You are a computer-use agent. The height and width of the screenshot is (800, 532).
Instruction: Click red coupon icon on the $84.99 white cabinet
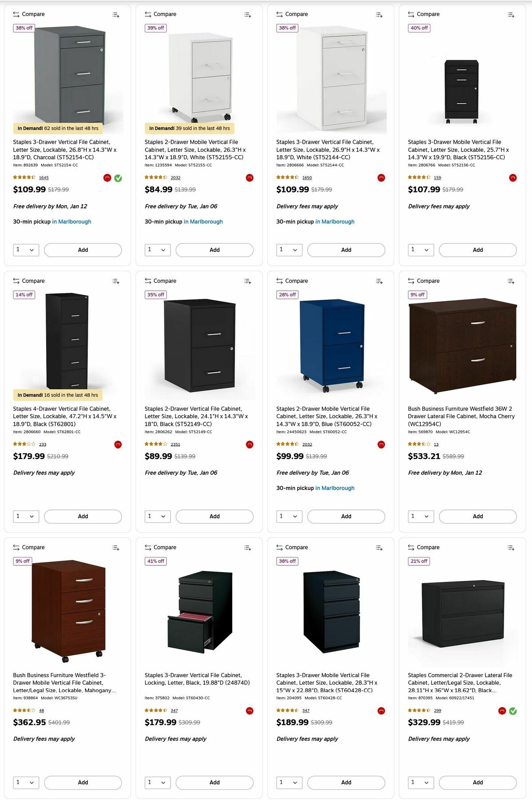(250, 177)
